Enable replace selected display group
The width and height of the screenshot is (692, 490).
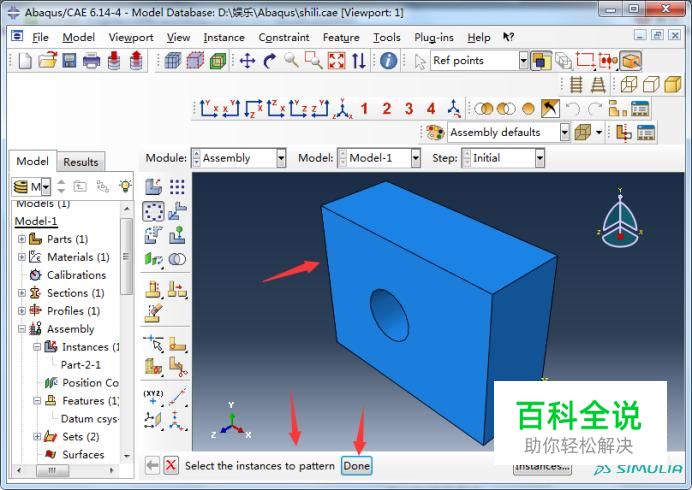(484, 109)
